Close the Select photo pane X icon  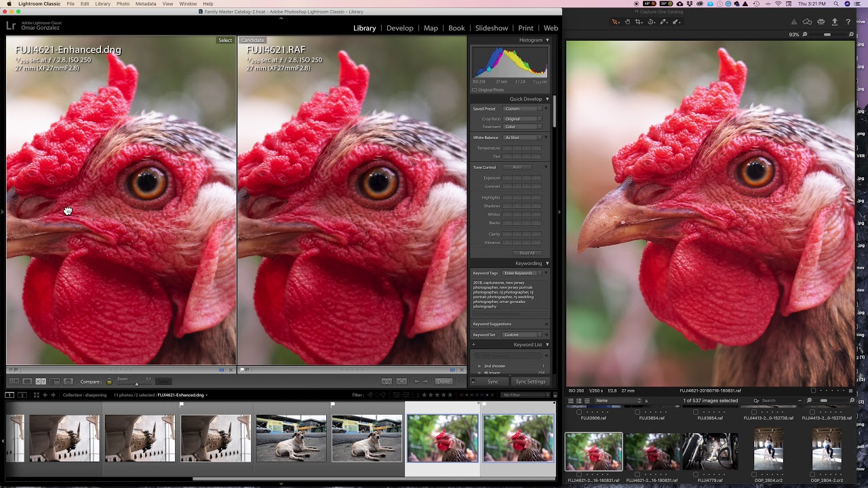tap(231, 370)
